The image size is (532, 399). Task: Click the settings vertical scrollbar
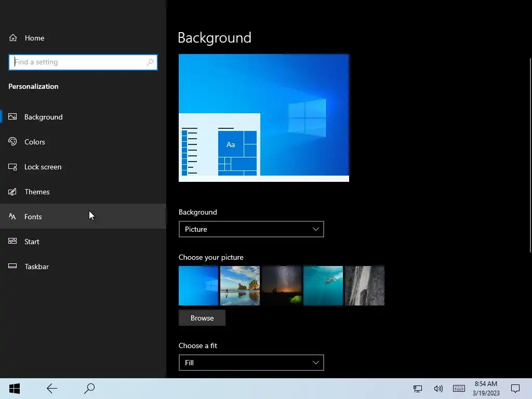pos(530,155)
